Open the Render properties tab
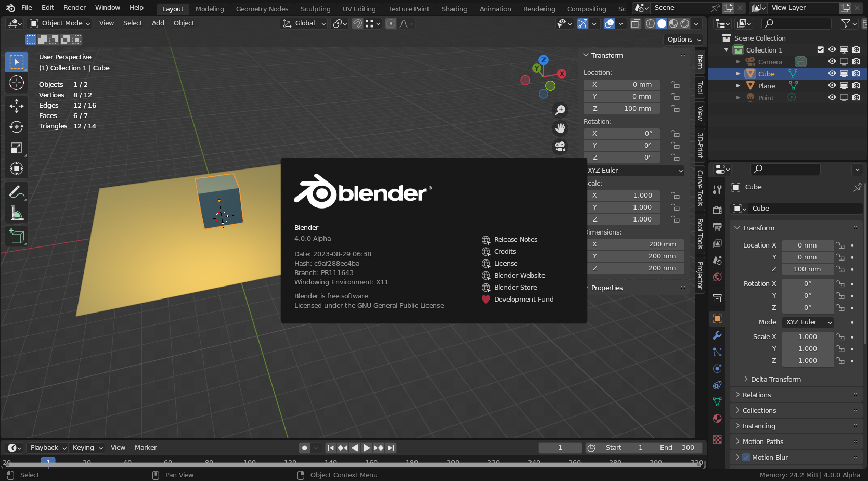Viewport: 868px width, 481px height. [x=717, y=210]
